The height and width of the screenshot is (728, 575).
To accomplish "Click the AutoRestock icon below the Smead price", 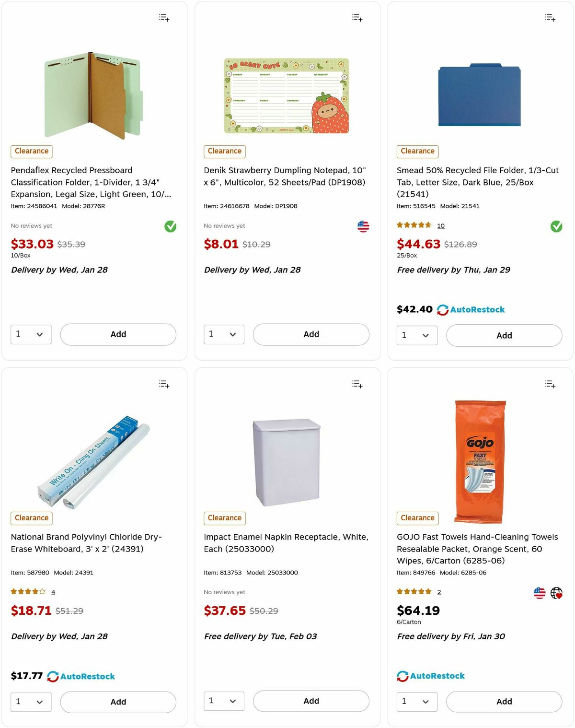I will [x=443, y=309].
